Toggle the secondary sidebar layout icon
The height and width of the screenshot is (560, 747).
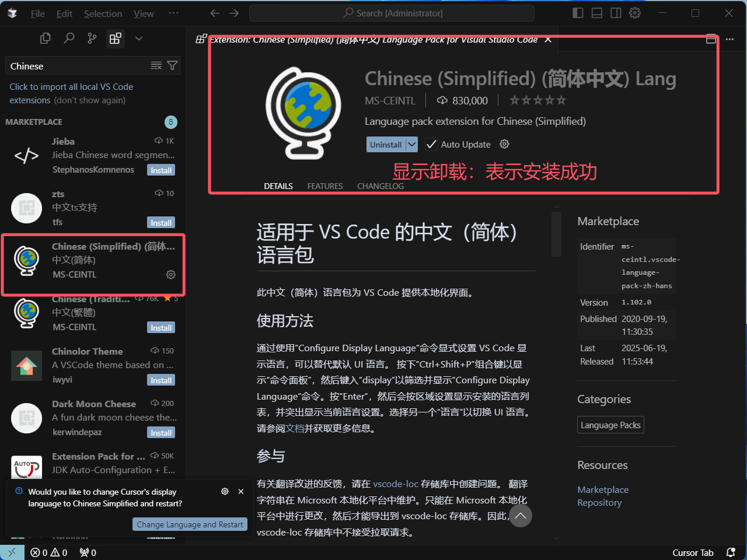click(616, 13)
